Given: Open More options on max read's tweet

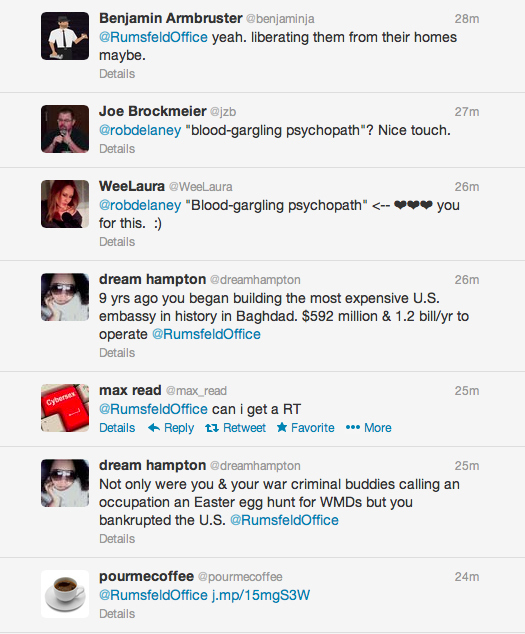Looking at the screenshot, I should (368, 428).
